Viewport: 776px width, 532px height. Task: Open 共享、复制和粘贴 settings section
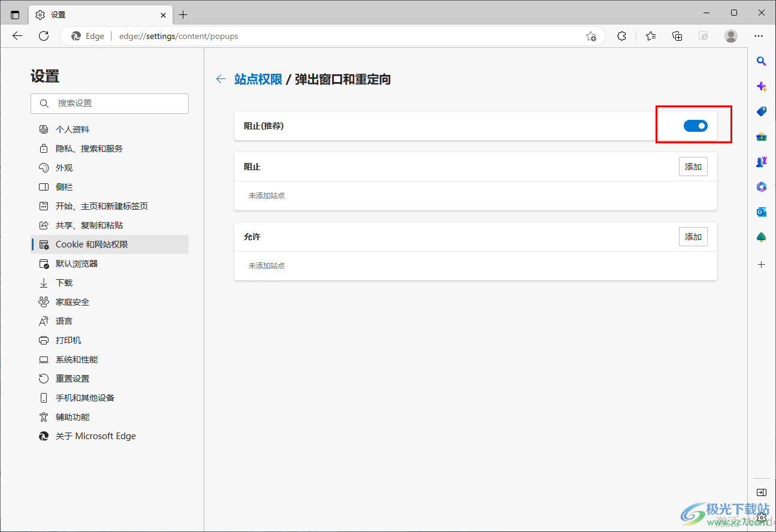[110, 225]
